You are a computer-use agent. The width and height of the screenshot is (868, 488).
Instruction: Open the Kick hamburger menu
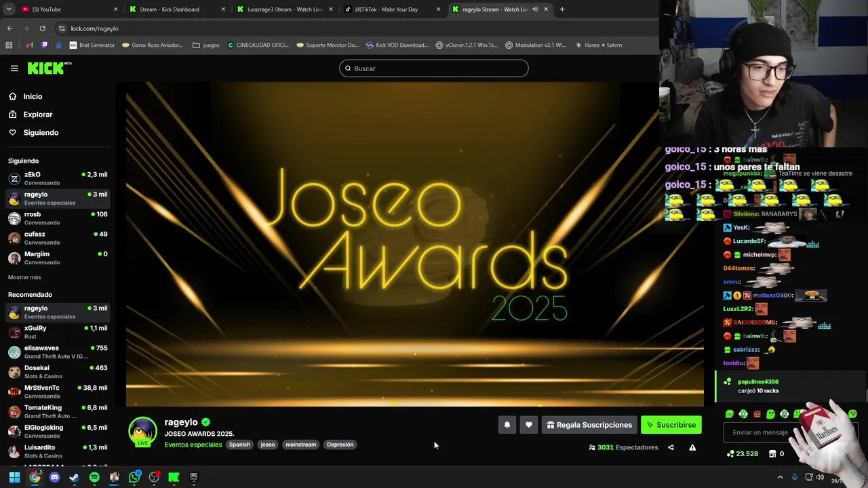[14, 68]
